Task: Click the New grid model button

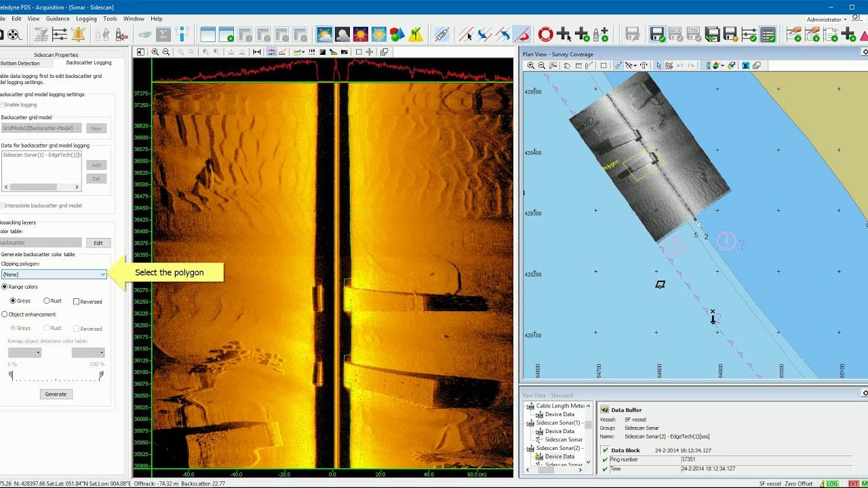Action: tap(96, 128)
